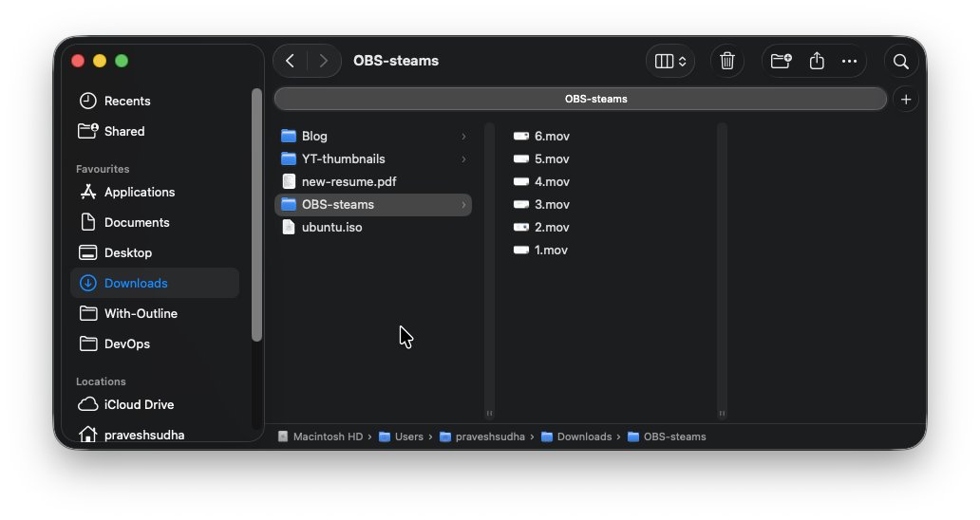Click the Locations section header
Screen dimensions: 980x520
click(x=101, y=381)
